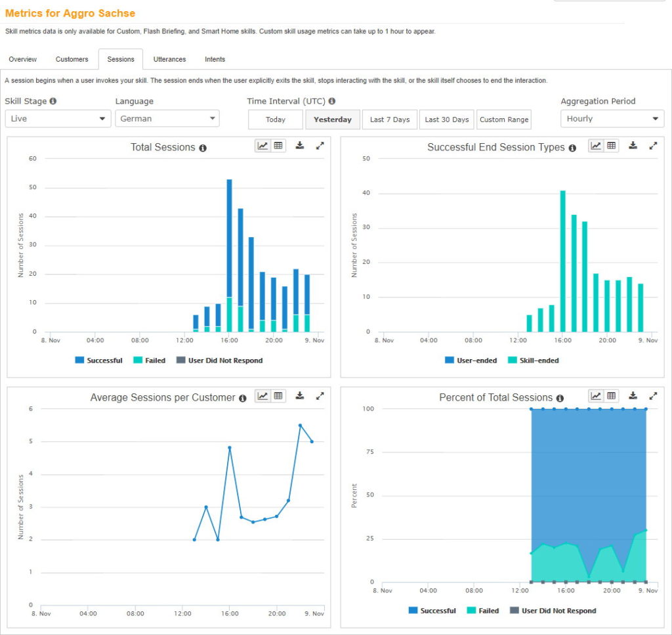Open info icon beside Total Sessions title
This screenshot has height=635, width=672.
pos(203,148)
